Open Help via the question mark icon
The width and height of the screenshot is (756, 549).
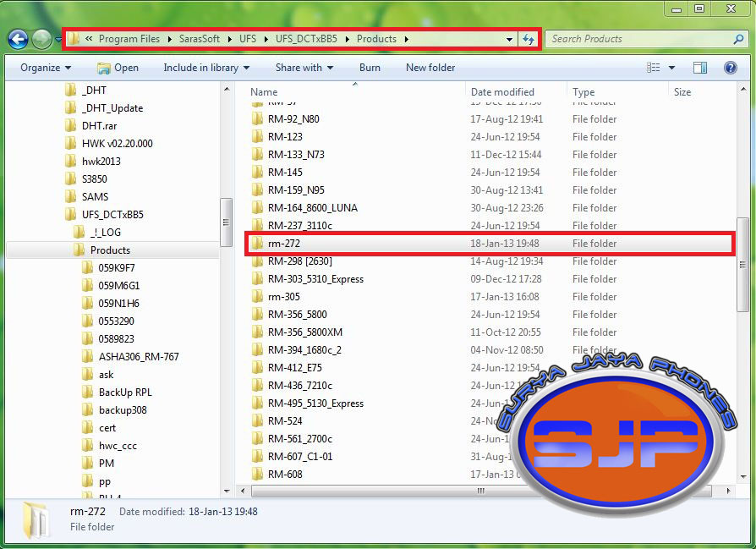730,68
